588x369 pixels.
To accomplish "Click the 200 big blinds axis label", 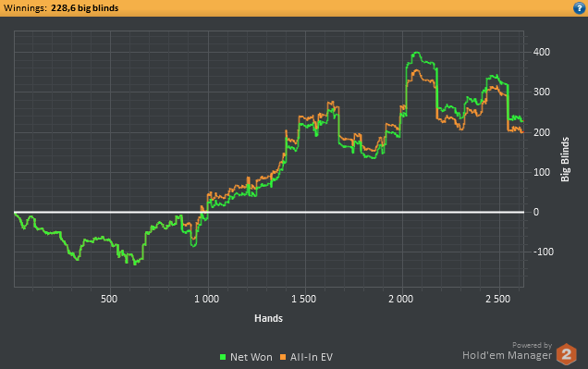I will click(x=542, y=132).
